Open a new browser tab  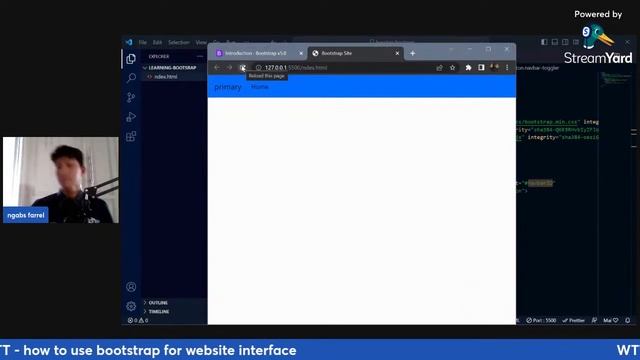click(413, 53)
